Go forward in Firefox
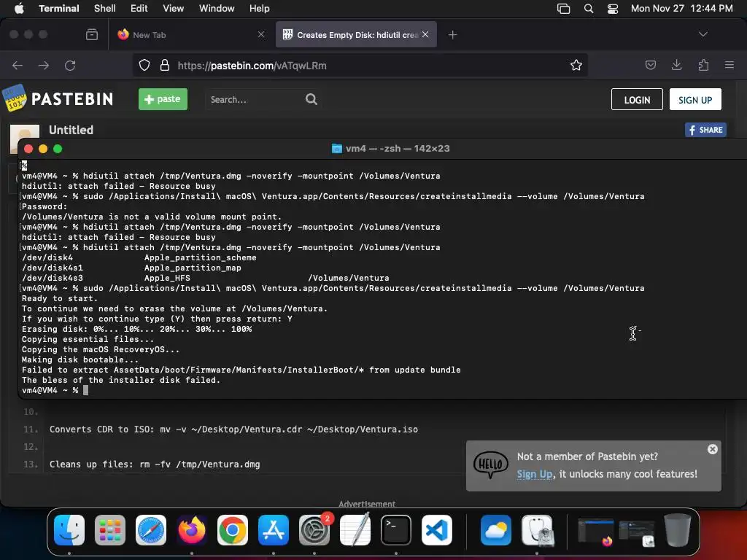The width and height of the screenshot is (747, 560). coord(44,65)
